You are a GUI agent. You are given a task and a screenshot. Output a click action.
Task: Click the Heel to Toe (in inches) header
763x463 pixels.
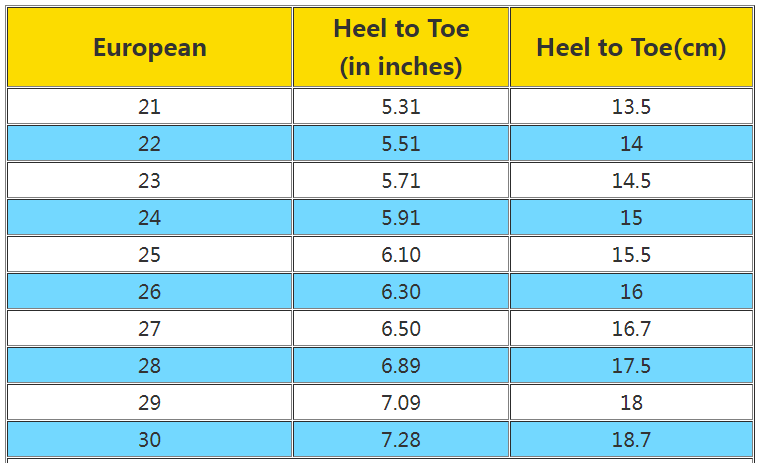coord(401,47)
